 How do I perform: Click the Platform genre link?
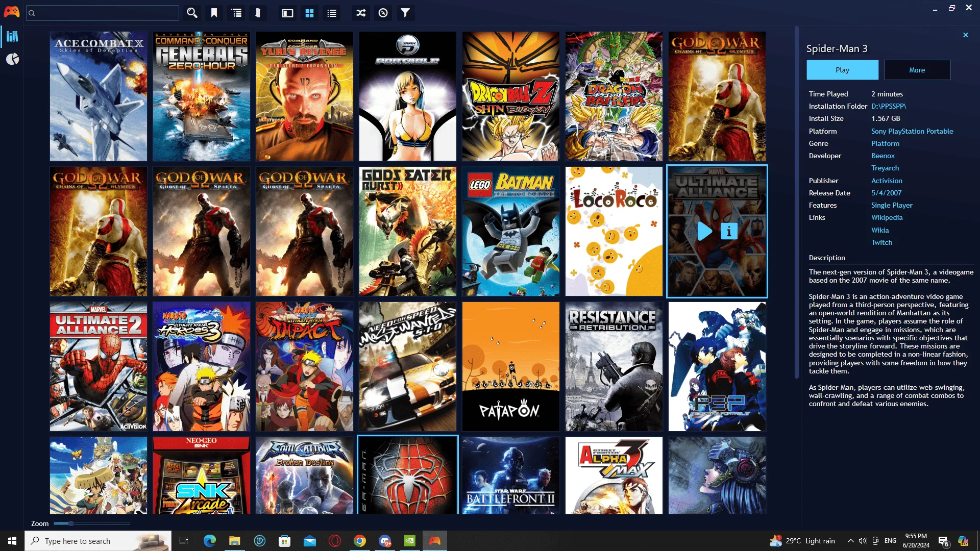[x=885, y=143]
